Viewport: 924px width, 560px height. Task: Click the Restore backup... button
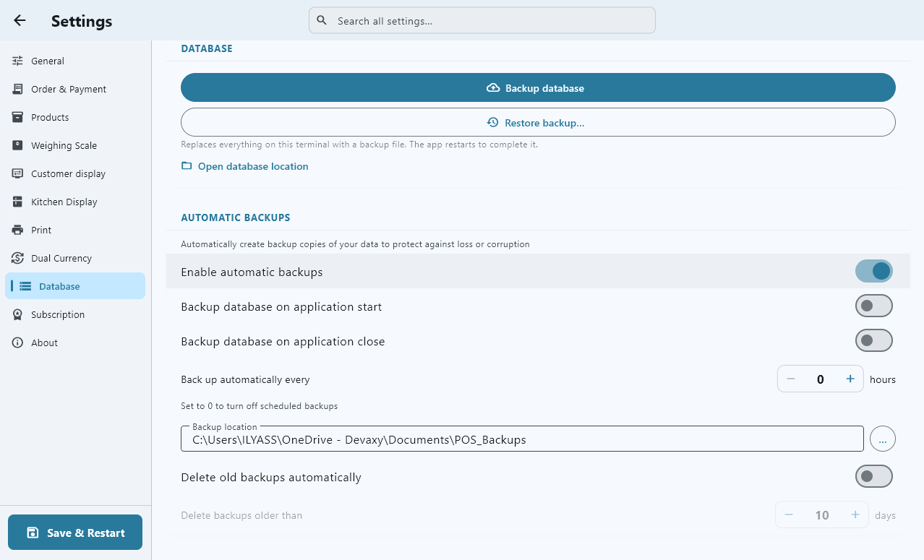[538, 122]
